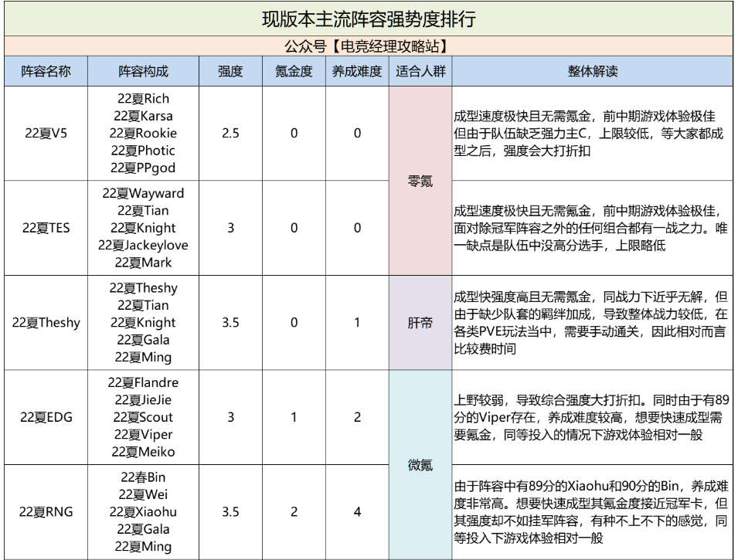Select the 适合人群 column header
The height and width of the screenshot is (560, 738).
(420, 71)
